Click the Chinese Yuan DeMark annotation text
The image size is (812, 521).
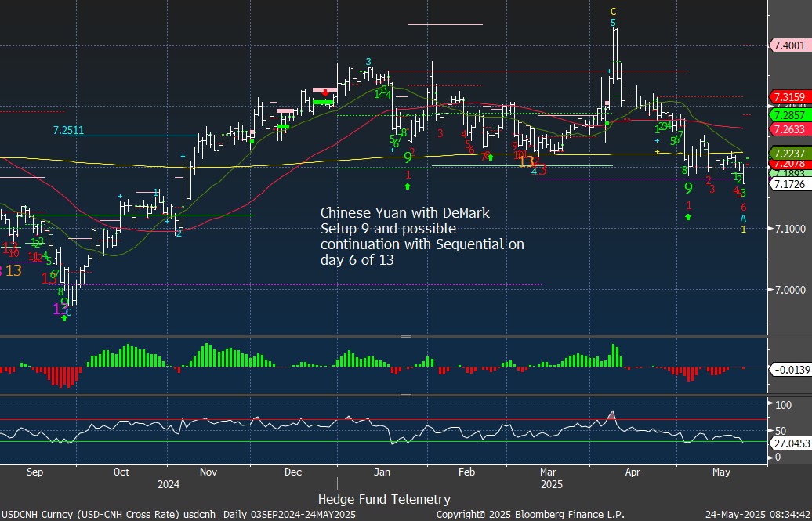coord(422,236)
